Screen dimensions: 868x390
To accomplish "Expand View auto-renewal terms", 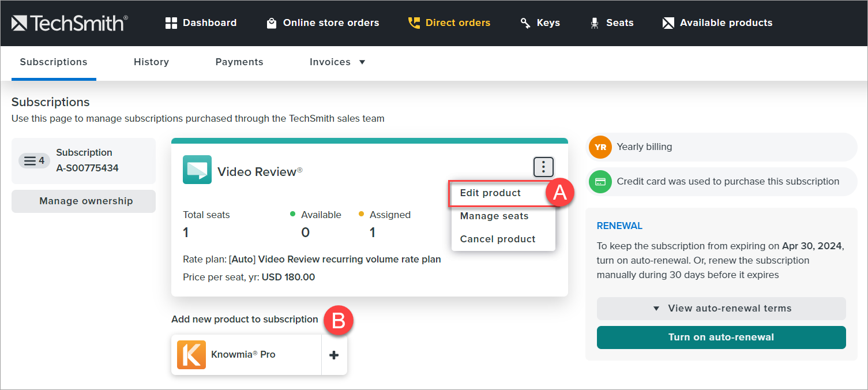I will coord(720,308).
